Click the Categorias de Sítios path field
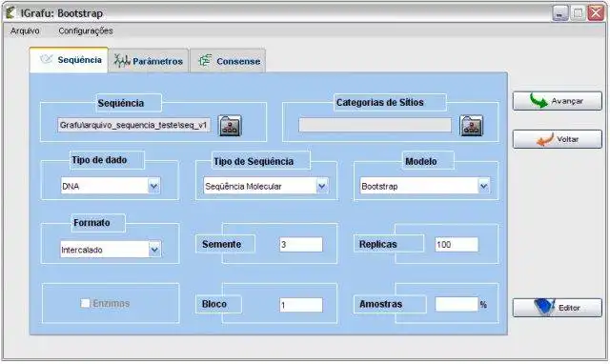Screen dimensions: 610x364 point(375,125)
